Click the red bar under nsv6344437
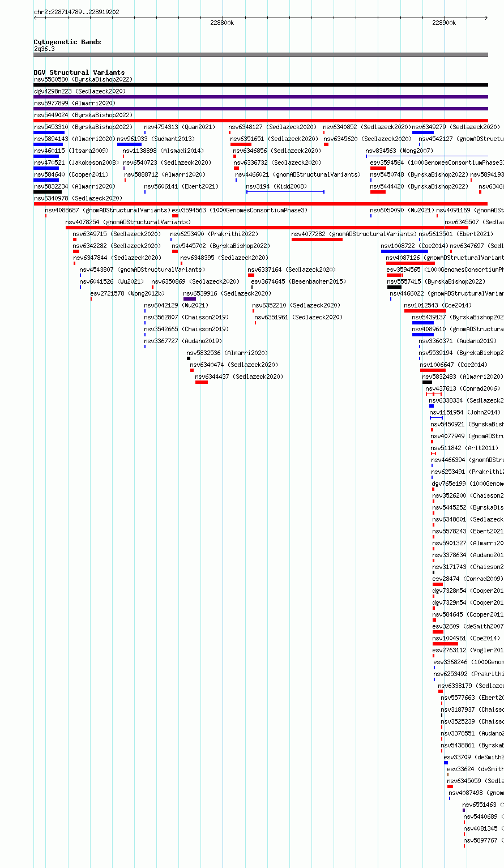 coord(202,382)
